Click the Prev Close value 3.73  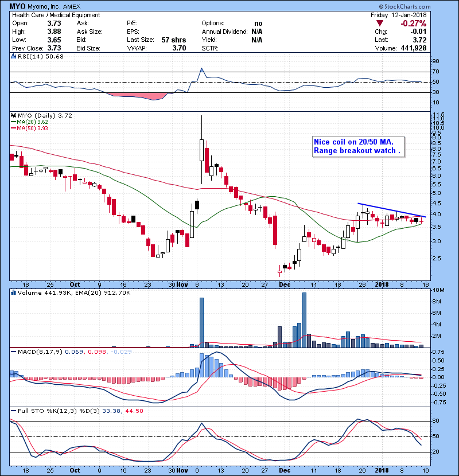[x=54, y=48]
